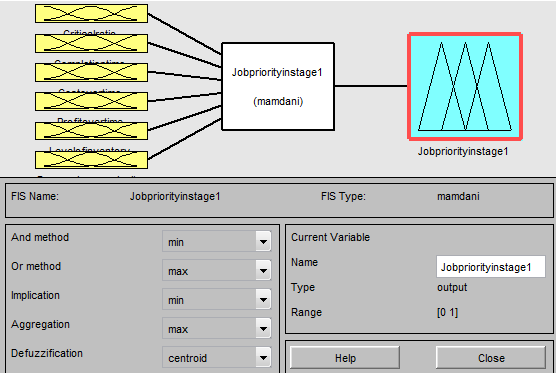The image size is (556, 373).
Task: Select the input variable box above the Profitovertime label
Action: point(91,101)
